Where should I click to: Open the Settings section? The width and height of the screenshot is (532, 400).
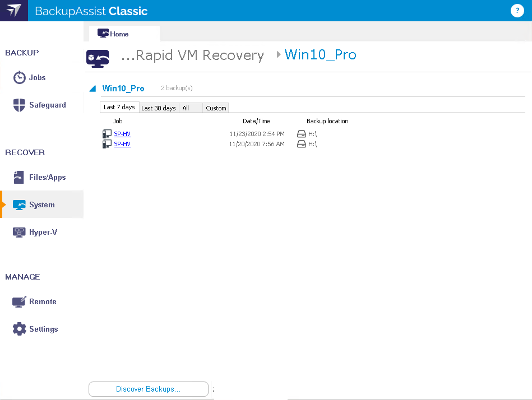pos(43,329)
